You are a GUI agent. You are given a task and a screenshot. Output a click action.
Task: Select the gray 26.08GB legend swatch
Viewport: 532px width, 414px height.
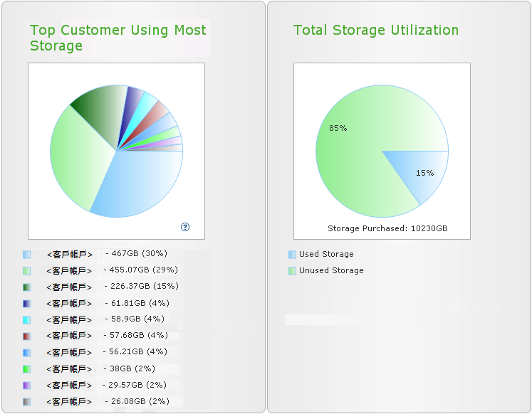(26, 401)
